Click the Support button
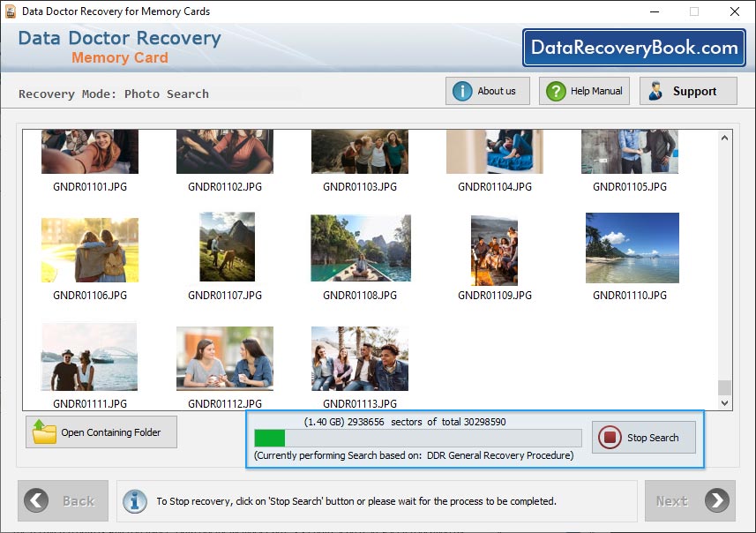The image size is (756, 533). point(688,91)
